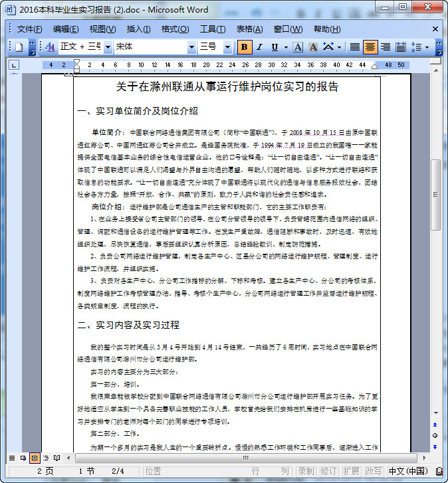The height and width of the screenshot is (483, 448).
Task: Open the line spacing dropdown arrow
Action: tap(427, 47)
